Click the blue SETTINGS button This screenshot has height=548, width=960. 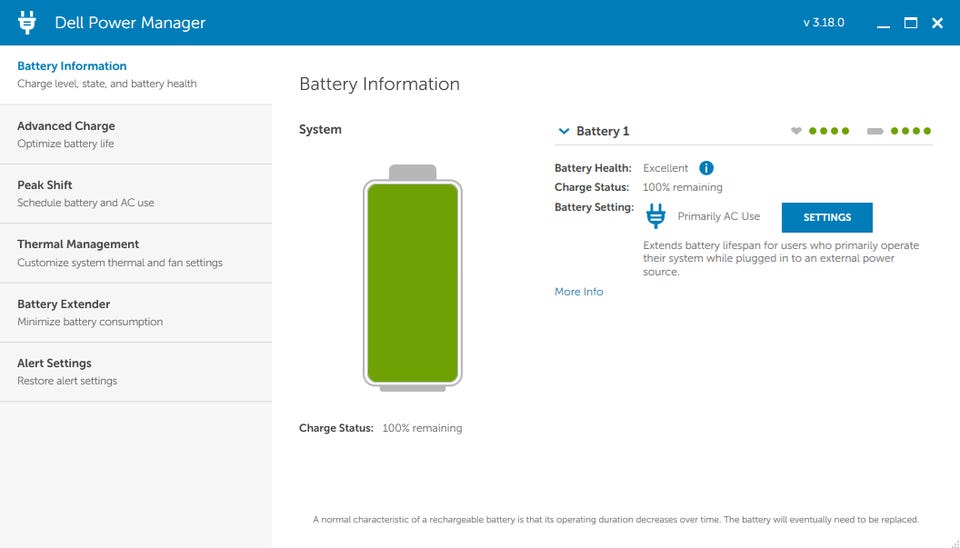[x=827, y=217]
